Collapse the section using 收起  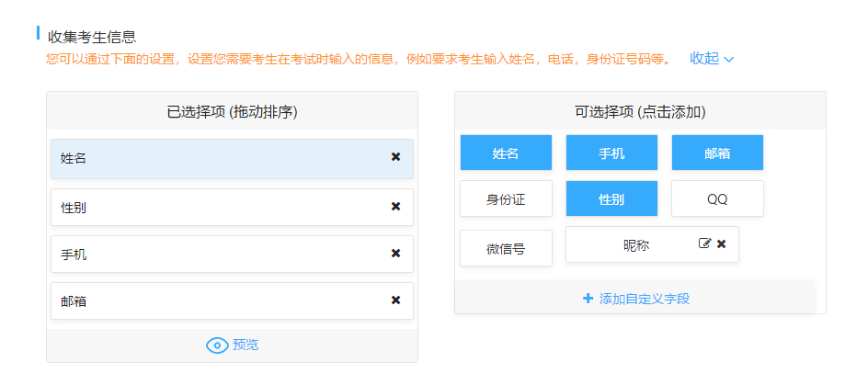704,58
